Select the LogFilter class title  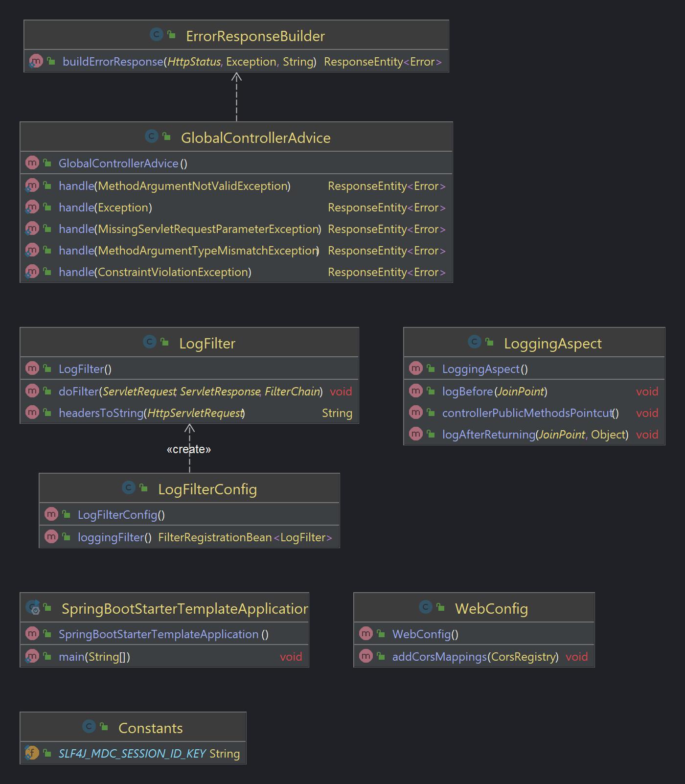tap(207, 343)
